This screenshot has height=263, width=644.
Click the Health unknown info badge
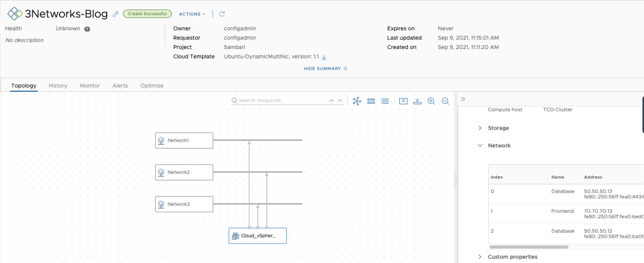tap(87, 29)
